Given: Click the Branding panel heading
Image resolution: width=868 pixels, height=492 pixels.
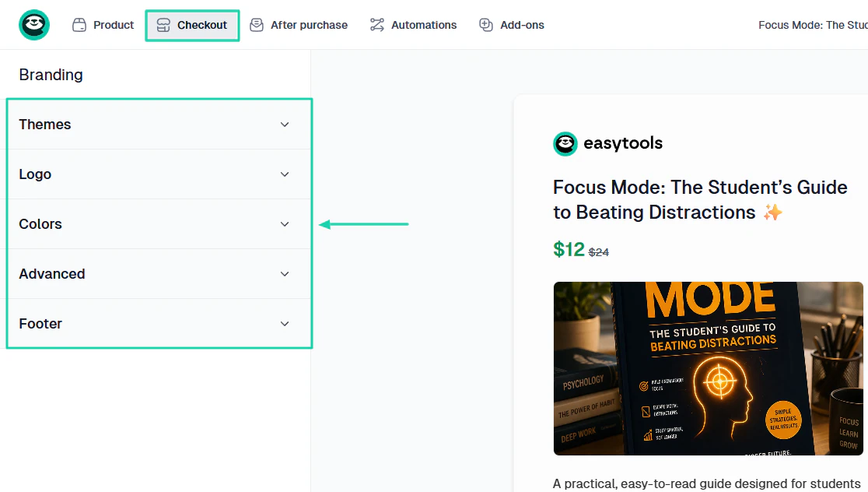Looking at the screenshot, I should 51,75.
